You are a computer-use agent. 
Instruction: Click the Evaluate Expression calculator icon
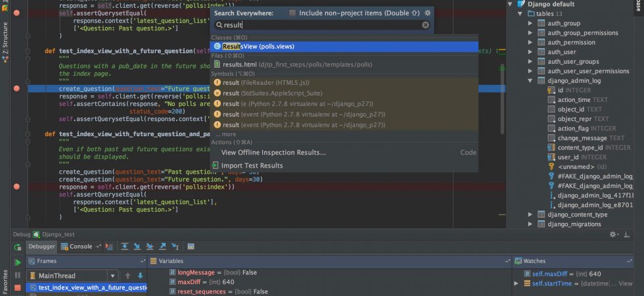tap(191, 246)
